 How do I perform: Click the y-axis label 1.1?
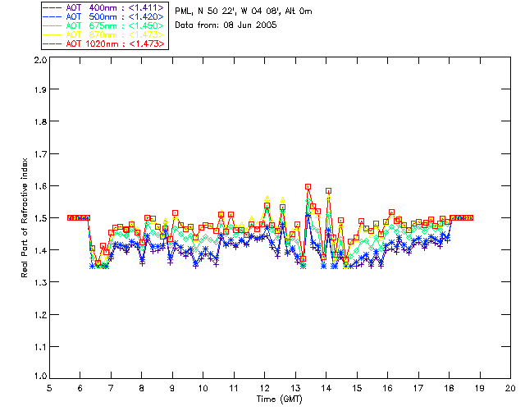pos(40,347)
